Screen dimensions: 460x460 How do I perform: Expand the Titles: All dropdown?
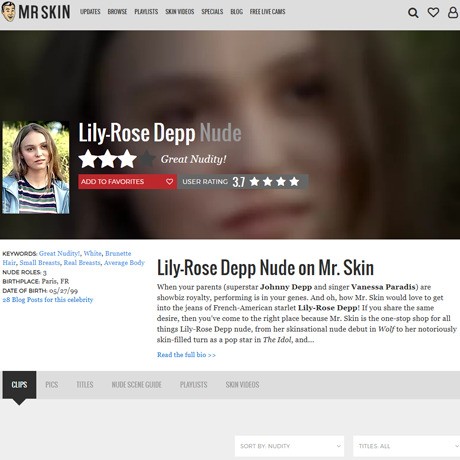coord(407,446)
